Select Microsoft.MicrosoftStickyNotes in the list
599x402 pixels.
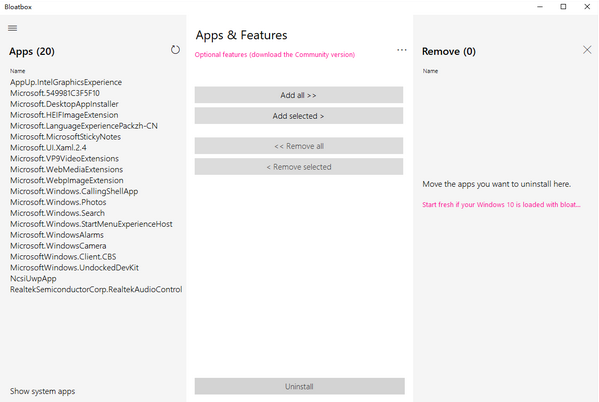(65, 137)
